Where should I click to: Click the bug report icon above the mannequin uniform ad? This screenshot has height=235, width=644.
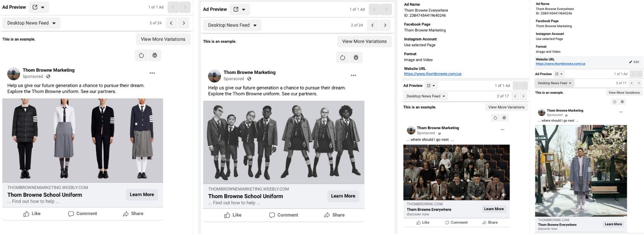[x=155, y=55]
